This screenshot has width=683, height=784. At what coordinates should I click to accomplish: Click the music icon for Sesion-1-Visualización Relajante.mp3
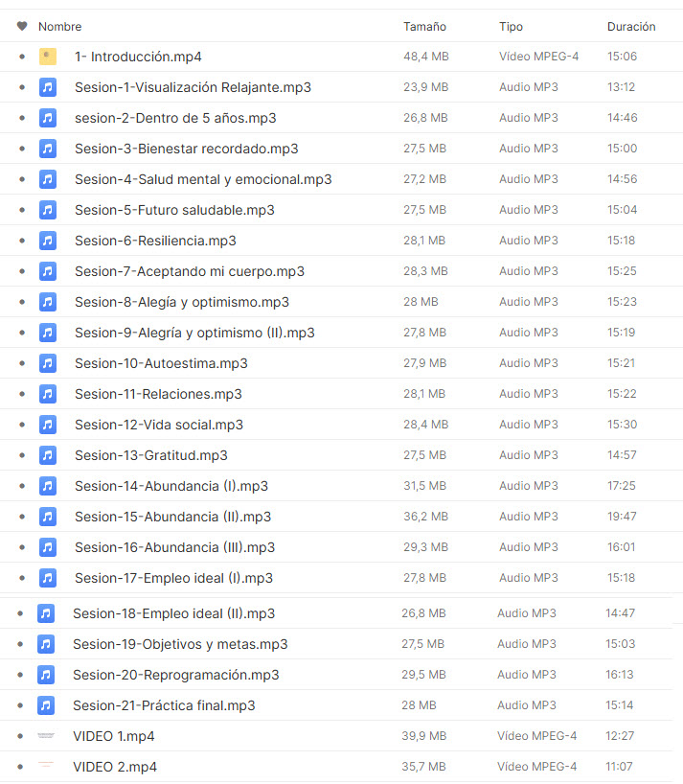point(48,87)
